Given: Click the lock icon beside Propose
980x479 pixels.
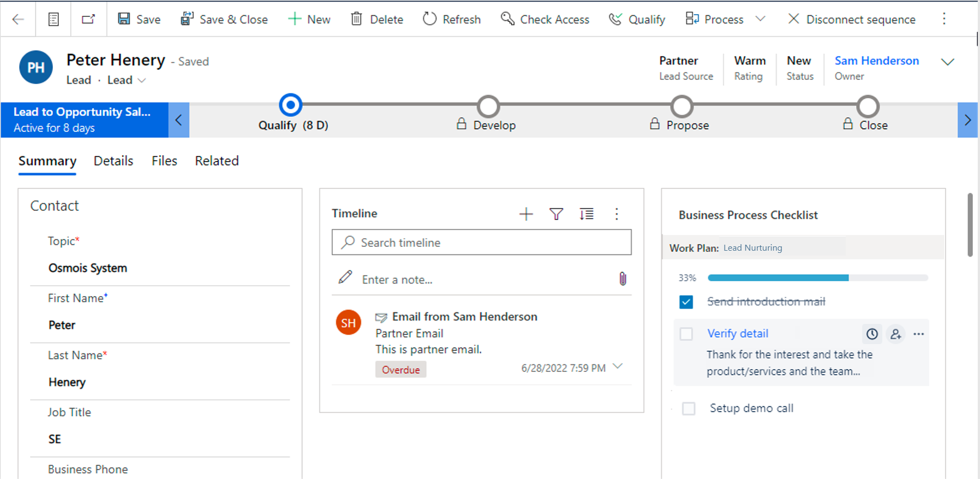Looking at the screenshot, I should (655, 124).
